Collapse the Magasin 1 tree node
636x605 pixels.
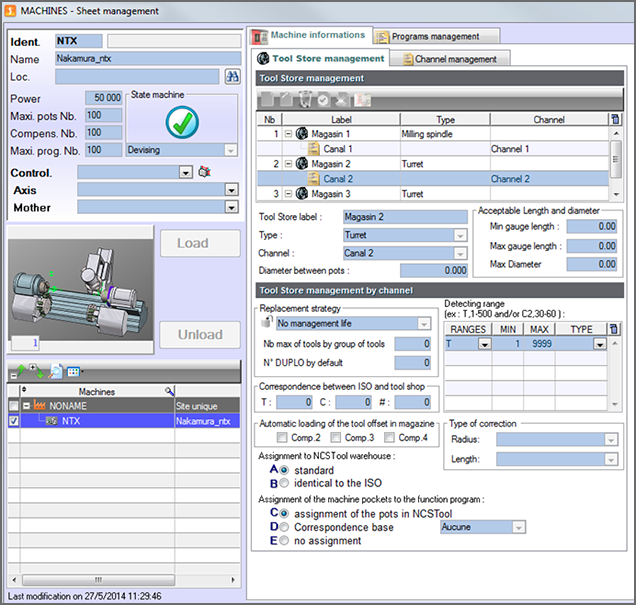tap(288, 133)
